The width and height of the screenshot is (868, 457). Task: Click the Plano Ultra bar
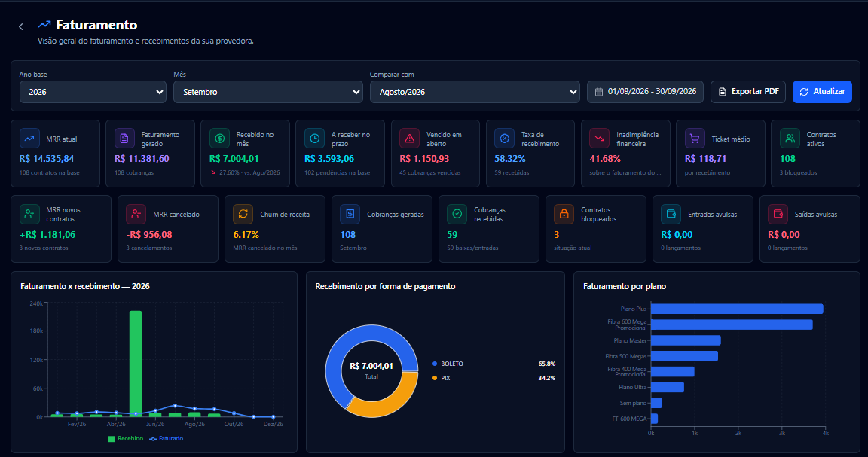point(668,387)
